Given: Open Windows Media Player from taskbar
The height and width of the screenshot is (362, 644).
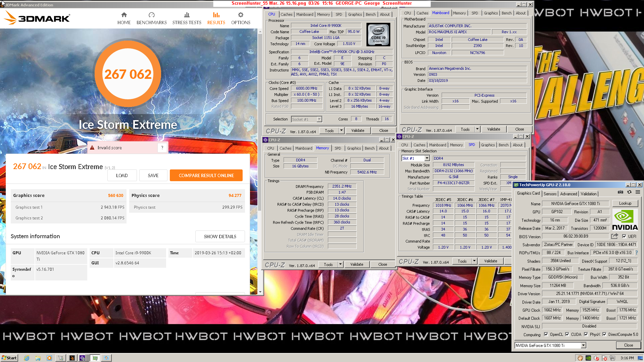Looking at the screenshot, I should [x=49, y=358].
